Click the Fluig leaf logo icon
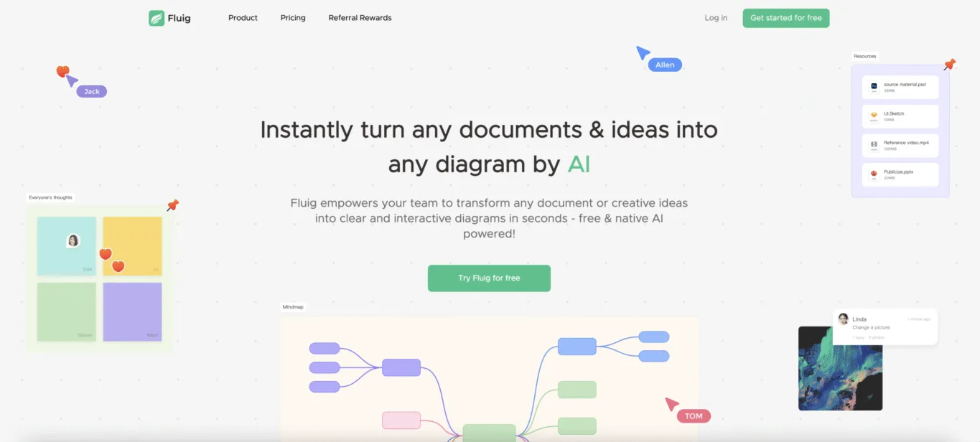The height and width of the screenshot is (442, 980). (x=157, y=18)
